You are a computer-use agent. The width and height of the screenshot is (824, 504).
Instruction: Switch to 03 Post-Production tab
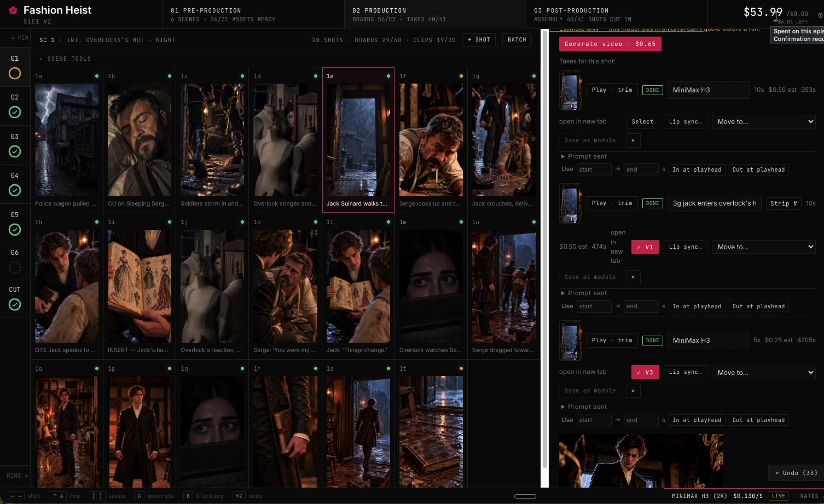[617, 14]
